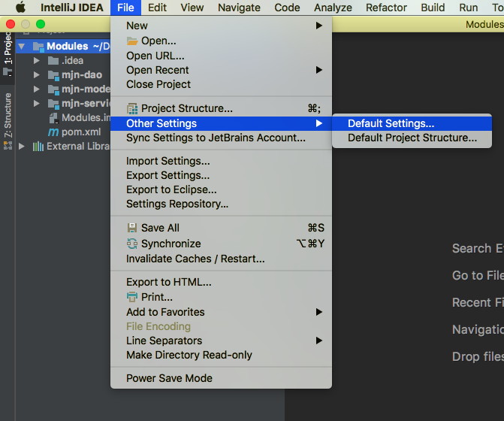504x421 pixels.
Task: Toggle Power Save Mode
Action: point(221,378)
